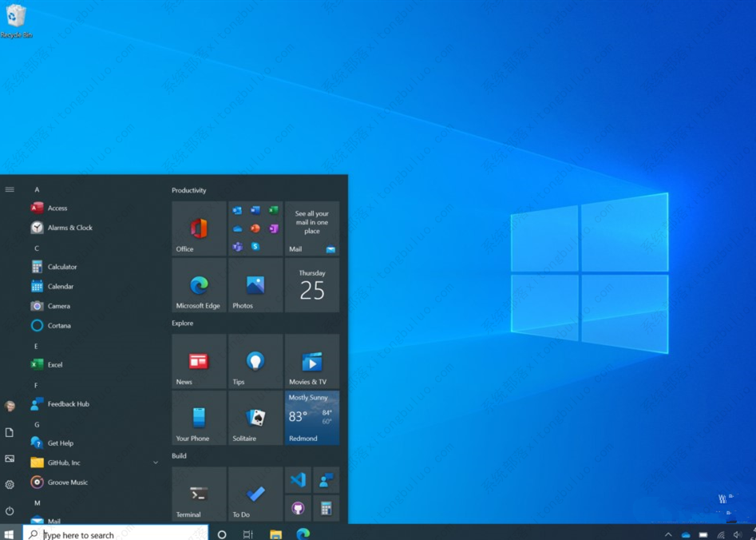Screen dimensions: 756x540
Task: Open Movies & TV tile
Action: tap(311, 361)
